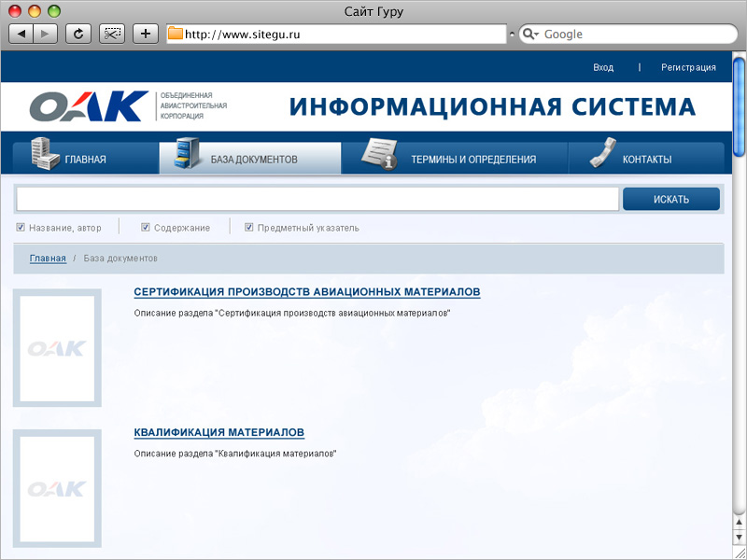The image size is (747, 560).
Task: Open the База документов tab
Action: point(250,158)
